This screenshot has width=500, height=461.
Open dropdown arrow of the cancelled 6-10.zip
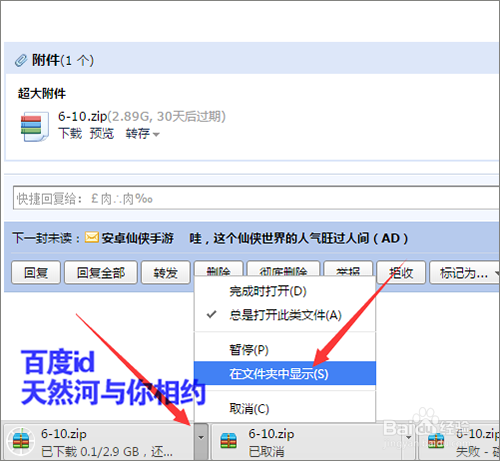[408, 441]
